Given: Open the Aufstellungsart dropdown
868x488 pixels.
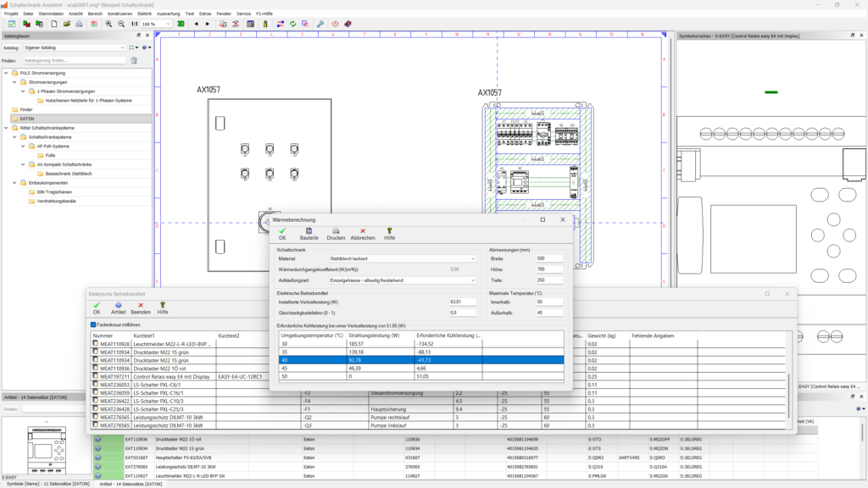Looking at the screenshot, I should (x=403, y=280).
